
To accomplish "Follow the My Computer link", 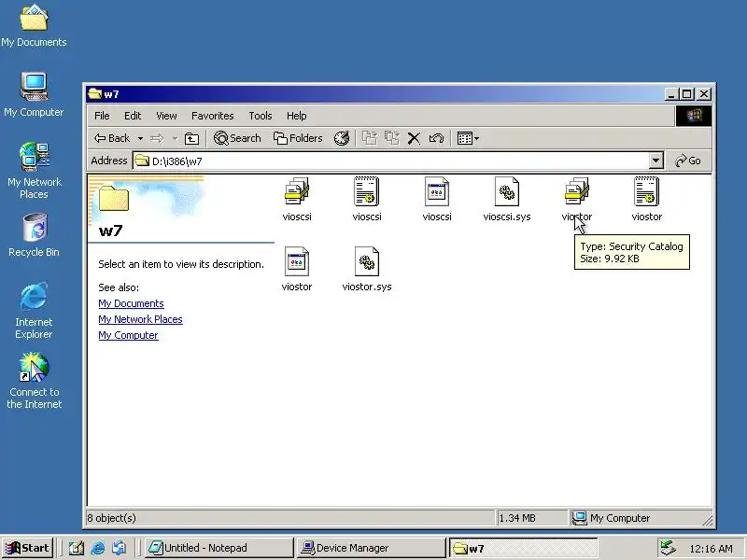I will click(x=128, y=335).
